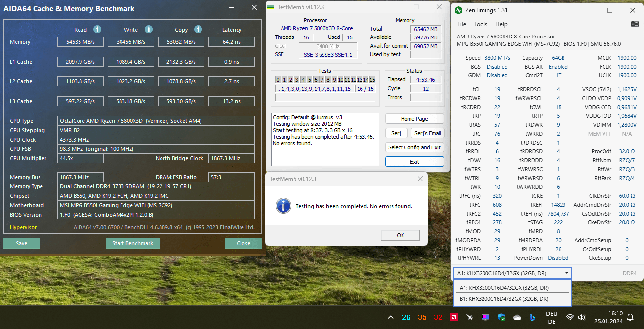Click the Serj's Email button in TestMem5

click(428, 133)
